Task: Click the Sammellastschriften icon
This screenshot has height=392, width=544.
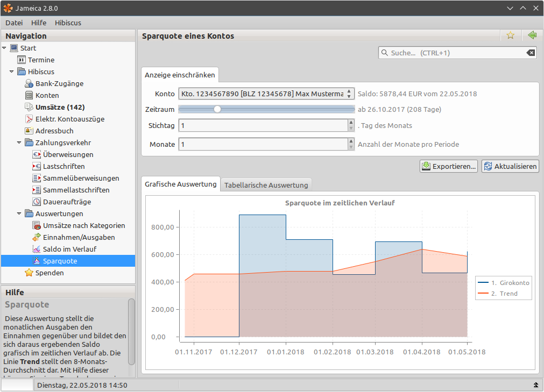Action: pyautogui.click(x=37, y=190)
